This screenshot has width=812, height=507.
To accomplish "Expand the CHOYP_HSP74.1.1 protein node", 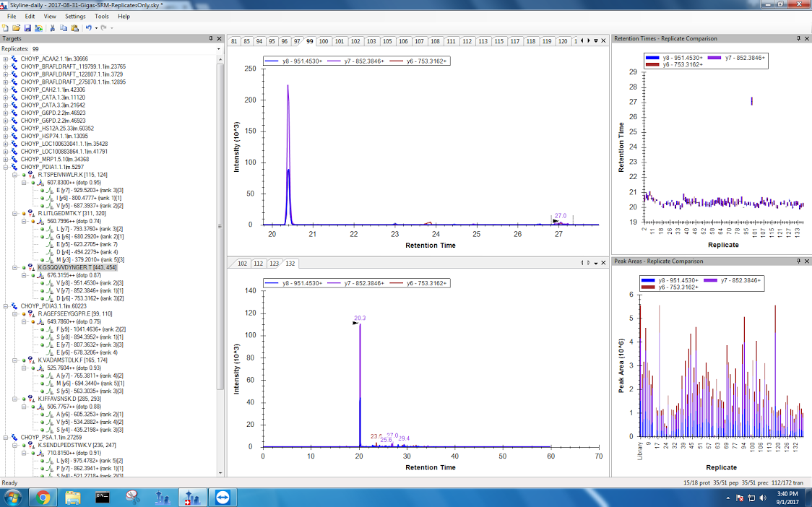I will (x=7, y=136).
